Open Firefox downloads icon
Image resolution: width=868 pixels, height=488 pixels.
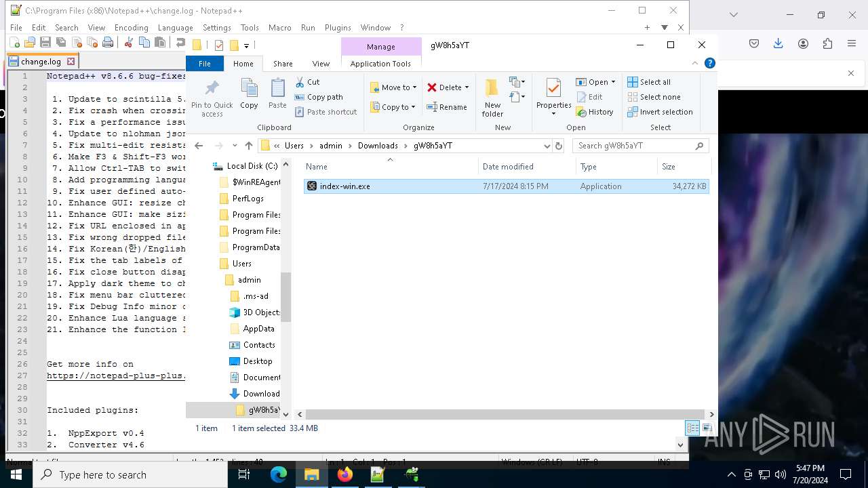coord(778,43)
